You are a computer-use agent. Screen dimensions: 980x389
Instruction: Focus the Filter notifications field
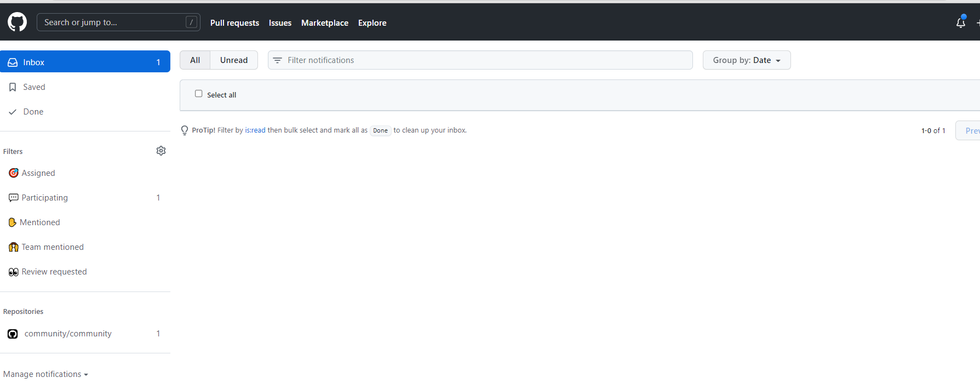coord(480,60)
